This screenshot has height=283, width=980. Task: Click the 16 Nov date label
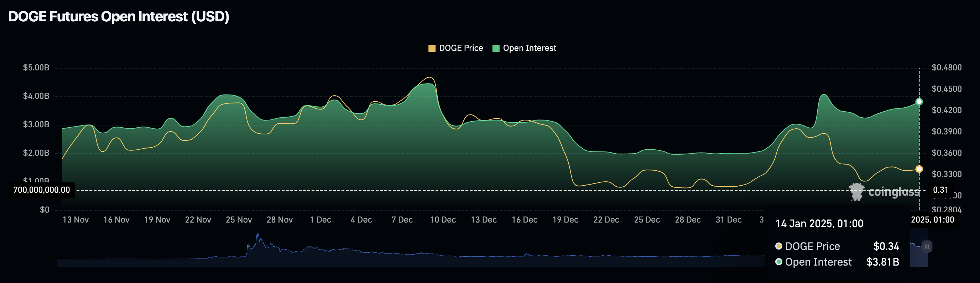[x=116, y=220]
